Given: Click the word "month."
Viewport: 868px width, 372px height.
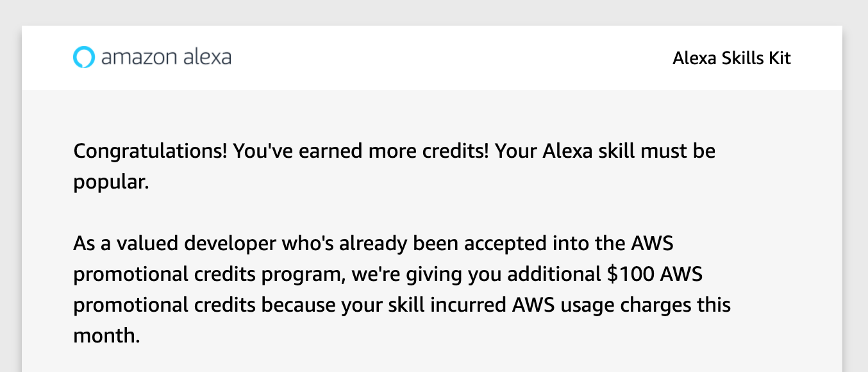Looking at the screenshot, I should (x=106, y=335).
